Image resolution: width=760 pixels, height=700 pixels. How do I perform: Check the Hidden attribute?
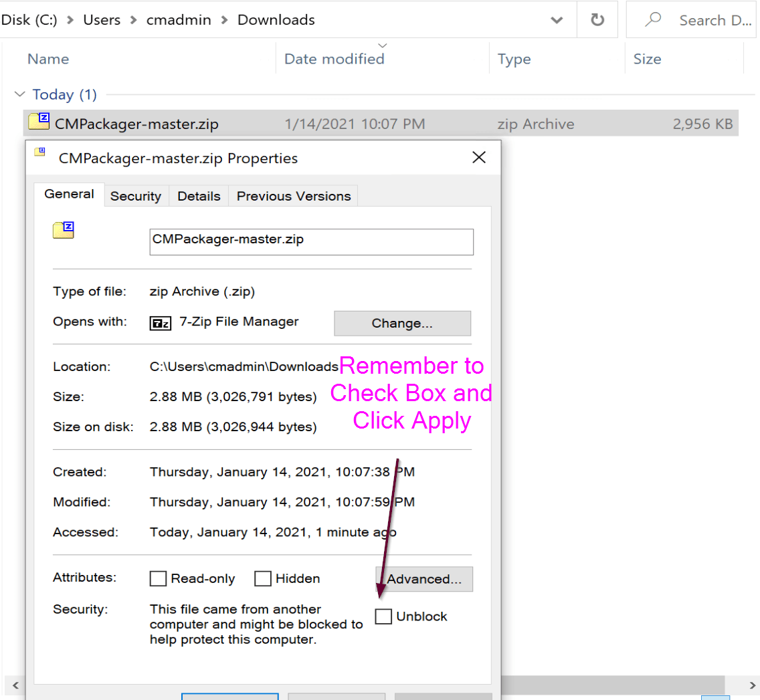262,578
